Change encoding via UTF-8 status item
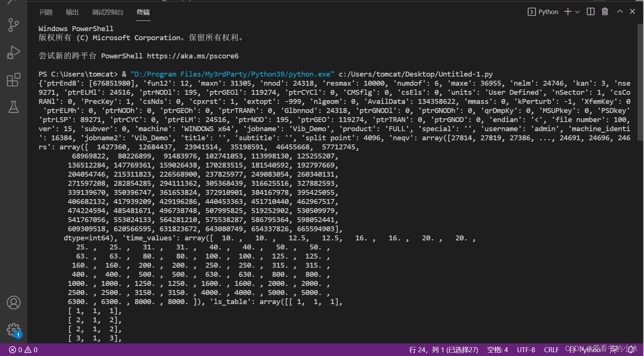Viewport: 644px width, 356px height. pyautogui.click(x=526, y=350)
